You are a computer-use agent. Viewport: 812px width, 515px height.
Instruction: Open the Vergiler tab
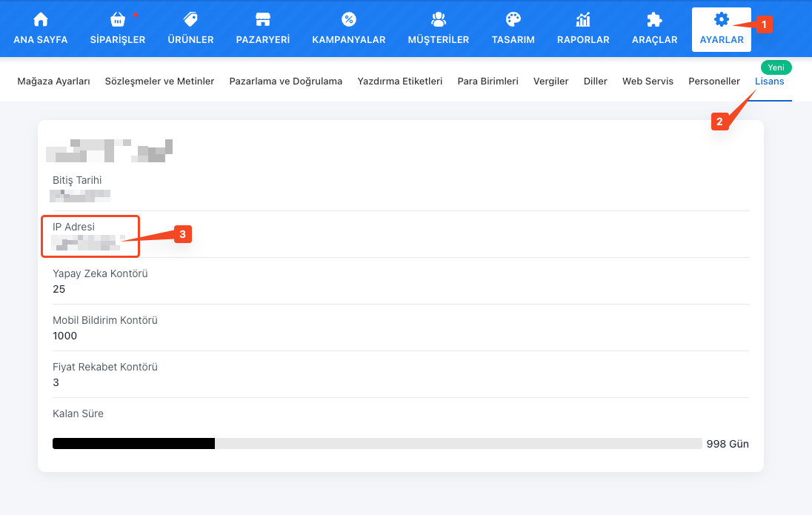point(550,82)
